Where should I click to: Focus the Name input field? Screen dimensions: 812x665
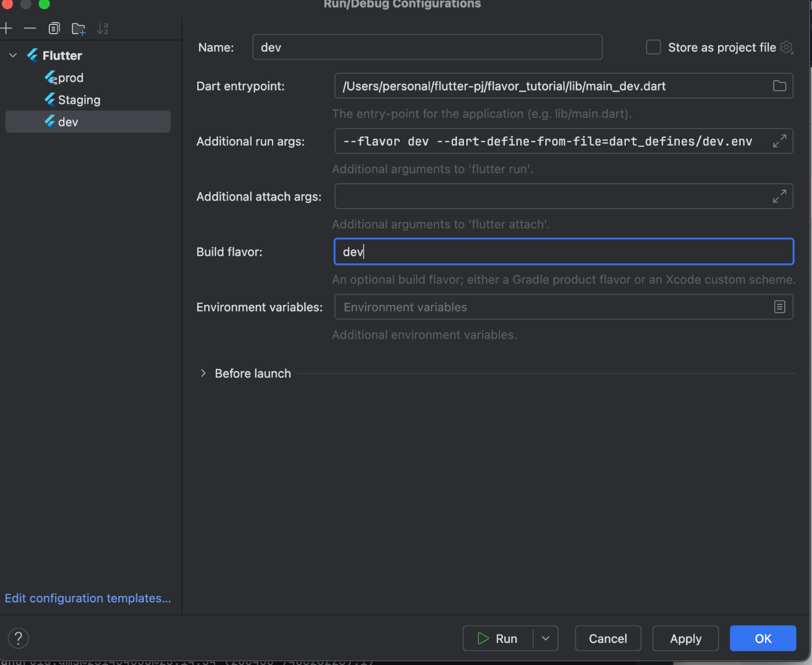[427, 47]
